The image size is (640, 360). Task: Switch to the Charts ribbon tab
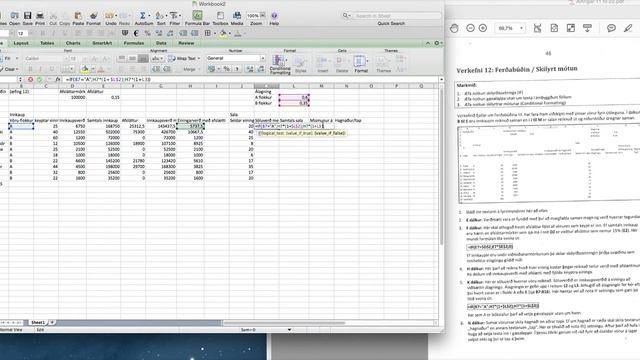click(73, 43)
